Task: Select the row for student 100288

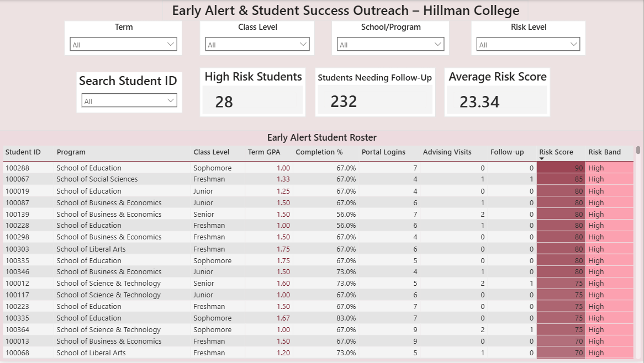Action: point(221,168)
